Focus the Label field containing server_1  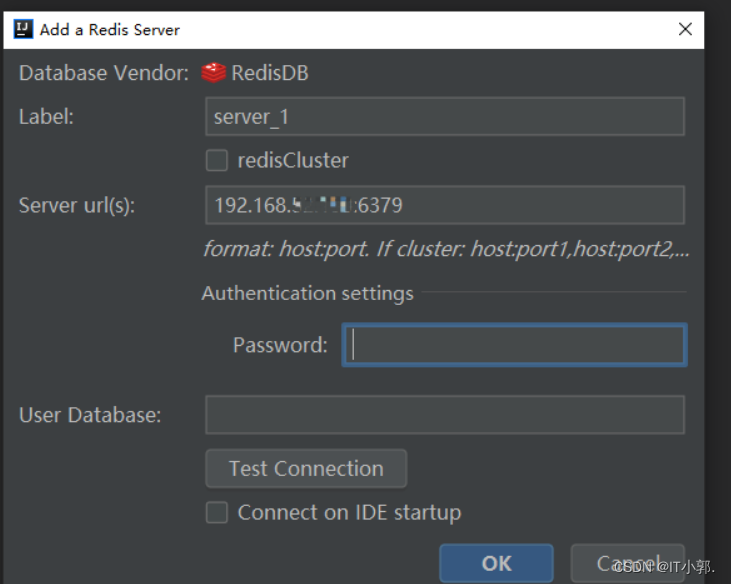[x=444, y=117]
